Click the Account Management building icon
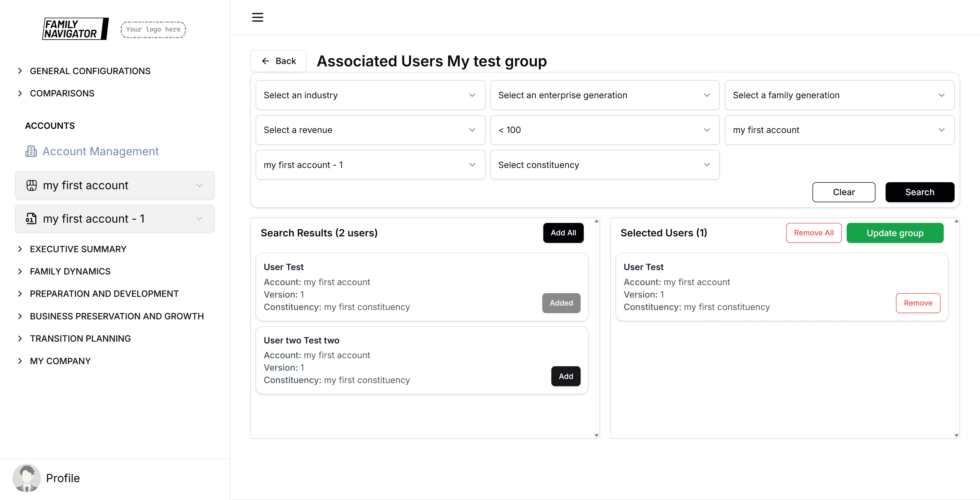The height and width of the screenshot is (500, 980). pos(31,151)
